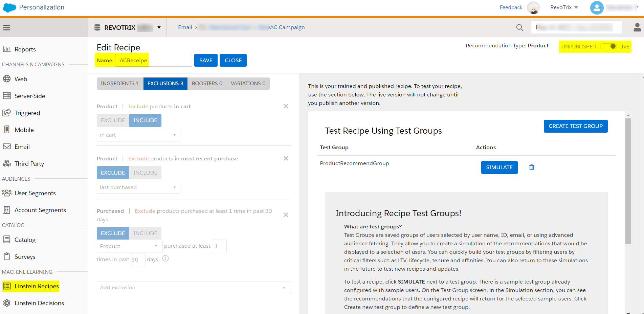Delete ProductRecommendGroup with trash icon
The width and height of the screenshot is (644, 314).
pos(532,167)
